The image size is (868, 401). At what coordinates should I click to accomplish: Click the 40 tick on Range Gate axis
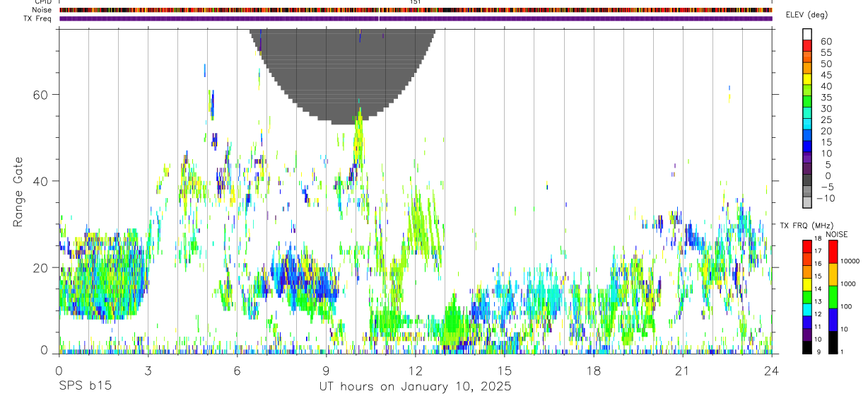(x=39, y=181)
